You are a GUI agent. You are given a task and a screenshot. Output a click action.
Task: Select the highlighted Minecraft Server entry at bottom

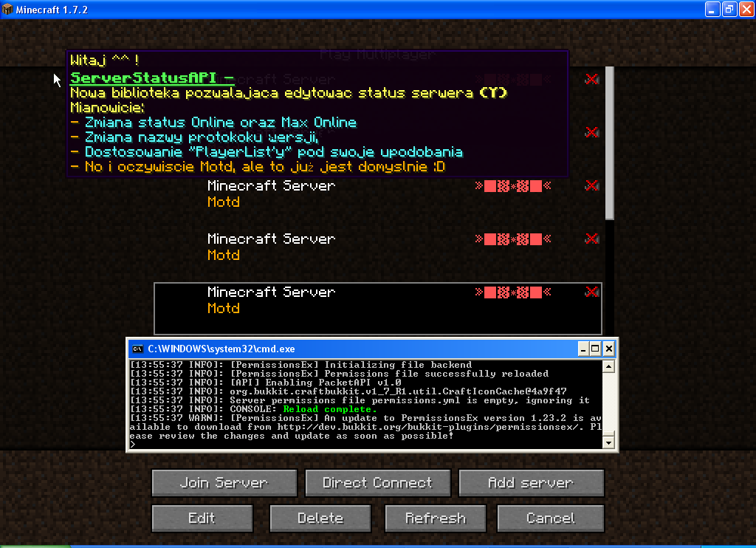point(378,309)
